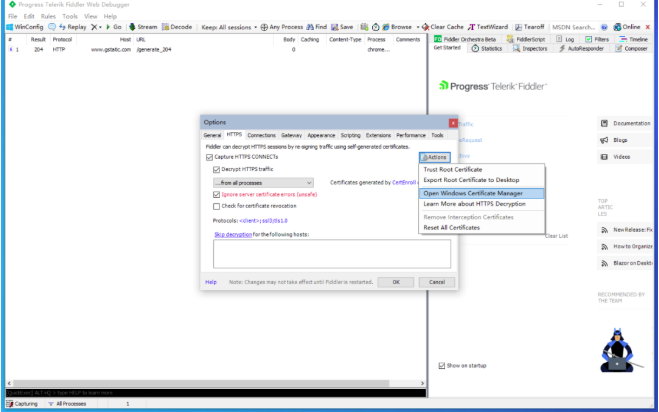Screen dimensions: 659x412
Task: Open the Help link in Options
Action: (211, 282)
